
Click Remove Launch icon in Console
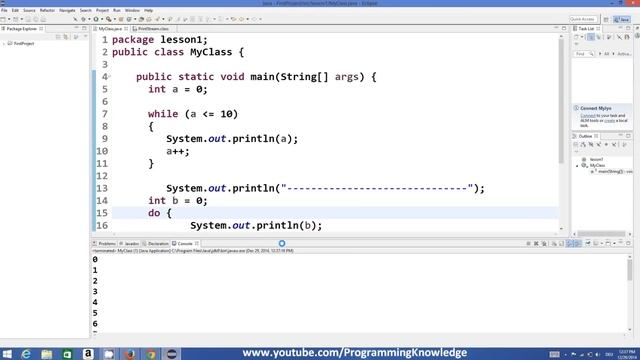tap(536, 243)
